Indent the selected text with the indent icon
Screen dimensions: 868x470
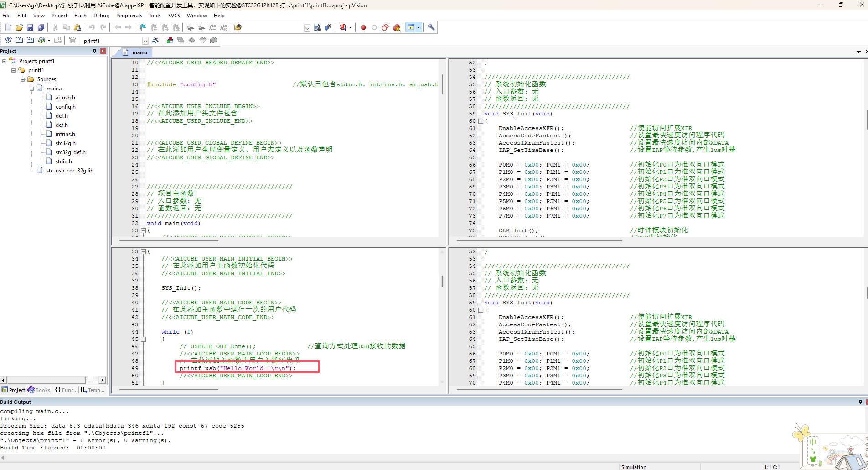pyautogui.click(x=191, y=27)
